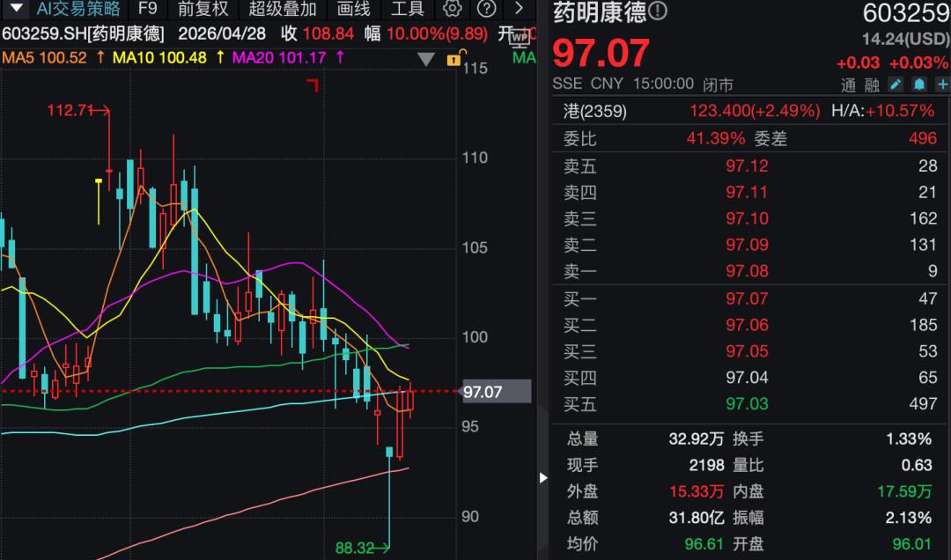Open the chart settings gear icon
Viewport: 951px width, 560px height.
point(452,9)
